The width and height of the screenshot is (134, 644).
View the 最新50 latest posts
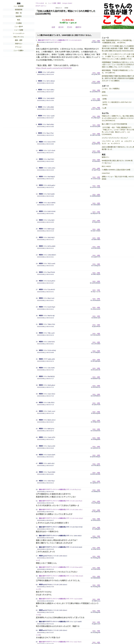click(78, 27)
